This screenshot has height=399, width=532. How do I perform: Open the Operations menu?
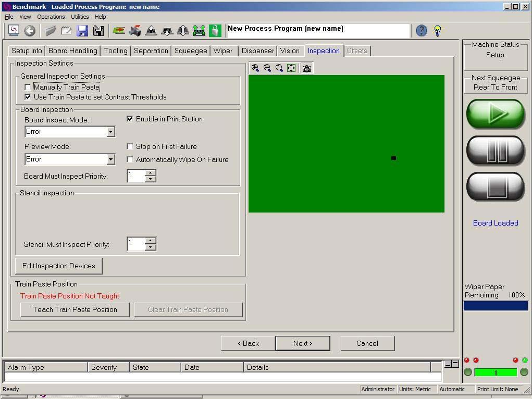coord(51,17)
